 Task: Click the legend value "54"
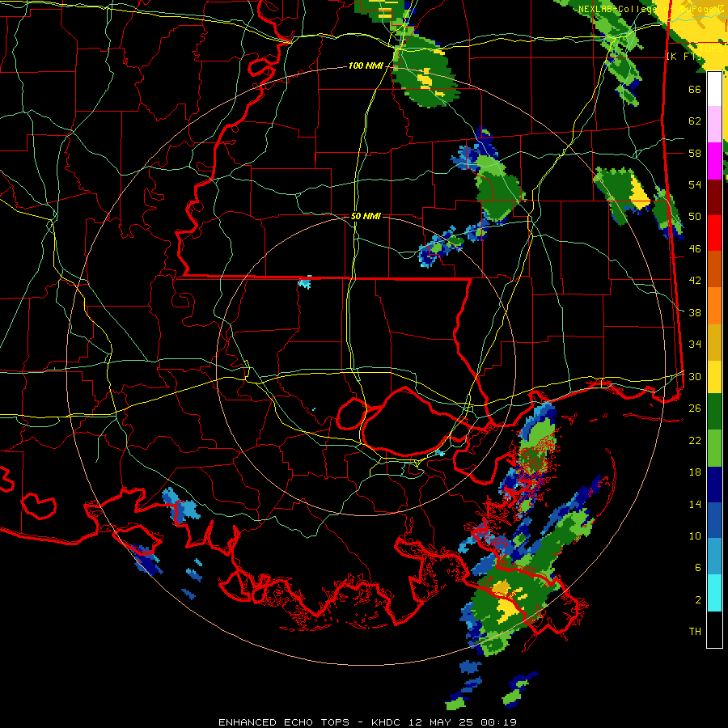pyautogui.click(x=695, y=184)
